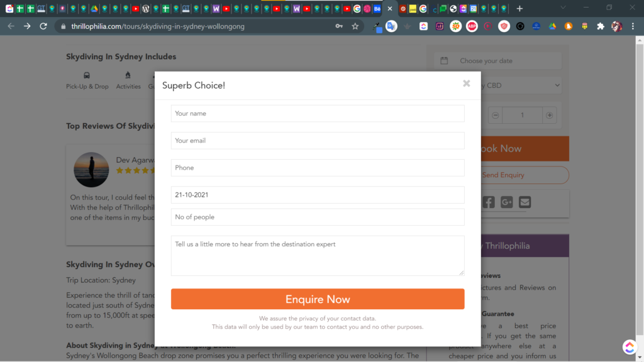Close the Superb Choice enquiry popup
This screenshot has width=644, height=362.
[x=466, y=84]
